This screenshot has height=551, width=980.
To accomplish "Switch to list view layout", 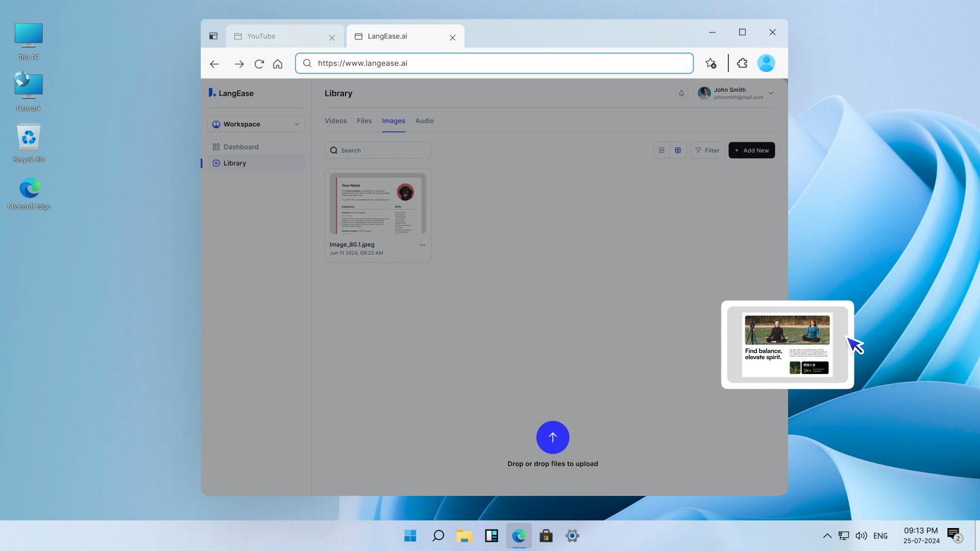I will click(x=661, y=151).
